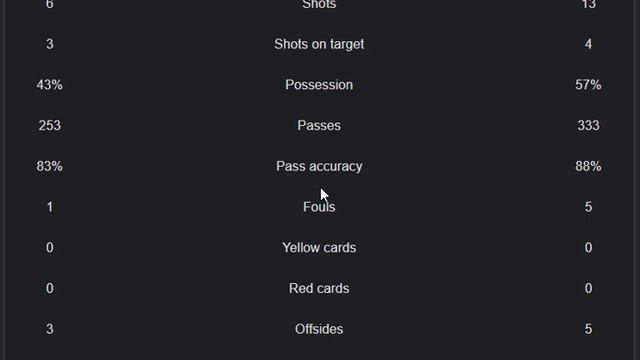640x360 pixels.
Task: Click the 57% possession value
Action: point(588,85)
